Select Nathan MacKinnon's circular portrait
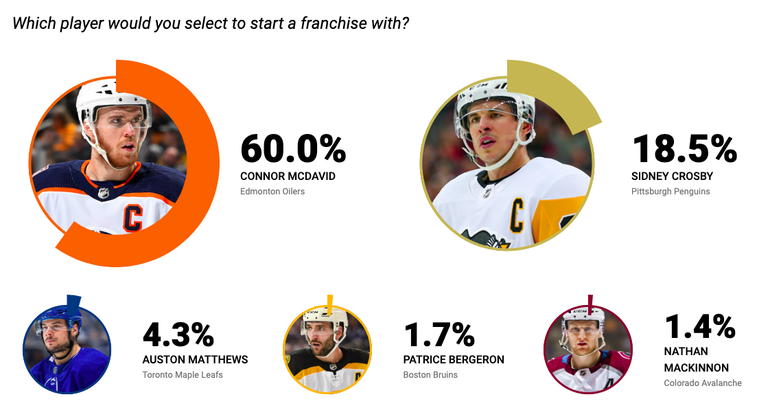 [x=588, y=349]
